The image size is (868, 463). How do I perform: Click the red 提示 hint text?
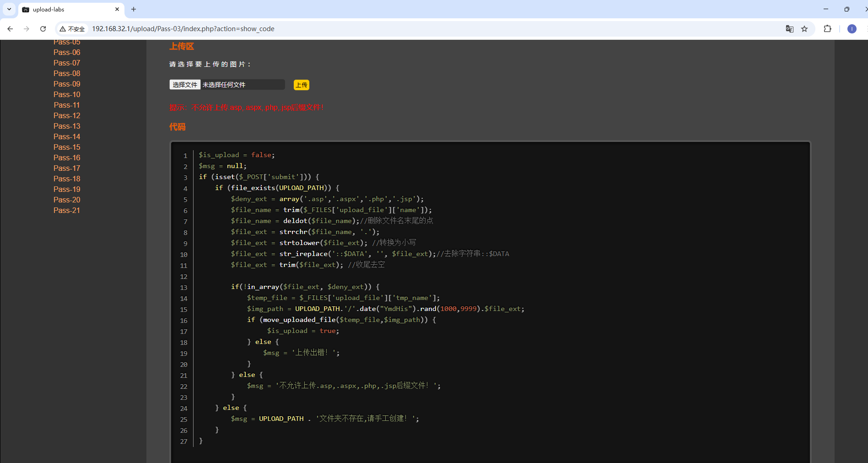coord(246,107)
